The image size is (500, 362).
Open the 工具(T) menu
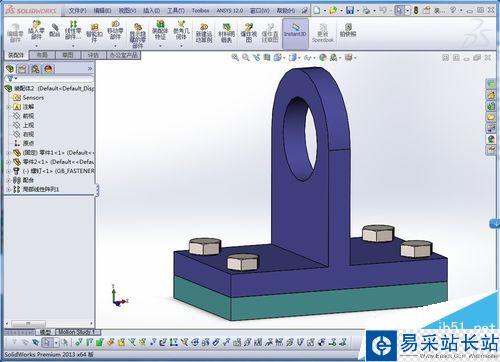tap(176, 11)
